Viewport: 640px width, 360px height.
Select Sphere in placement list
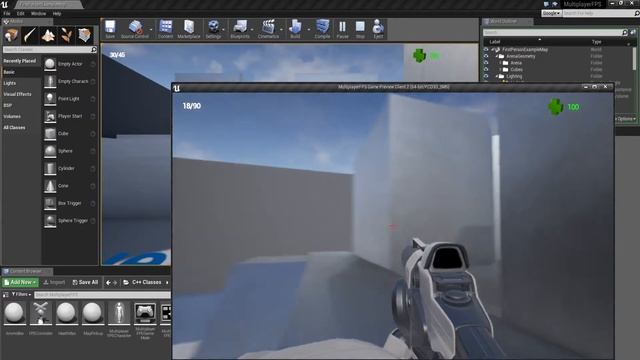(x=70, y=151)
